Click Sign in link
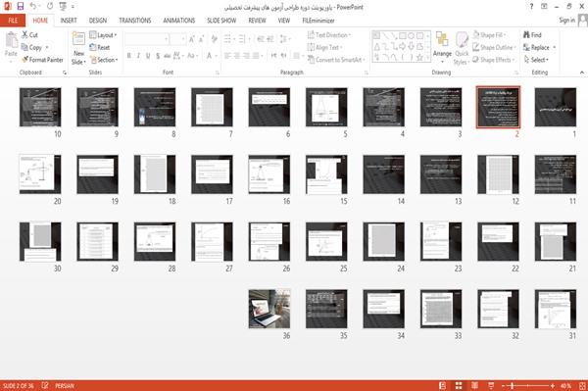Screen dimensions: 588x391 pyautogui.click(x=566, y=21)
